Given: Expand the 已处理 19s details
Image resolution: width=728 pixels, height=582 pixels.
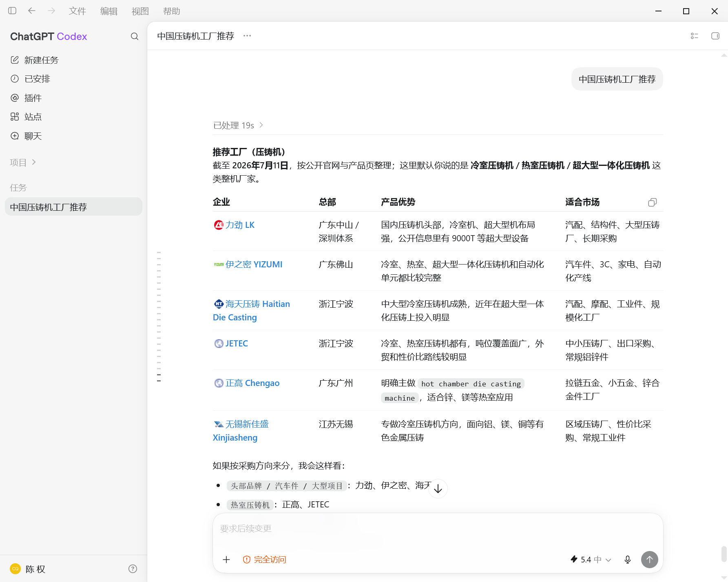Looking at the screenshot, I should 238,125.
